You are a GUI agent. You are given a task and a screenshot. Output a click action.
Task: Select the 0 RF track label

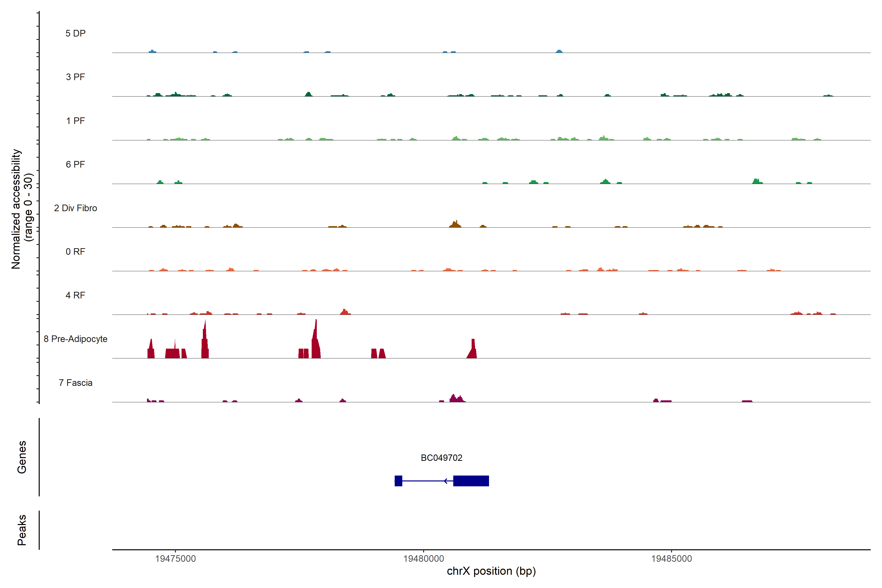click(x=75, y=252)
